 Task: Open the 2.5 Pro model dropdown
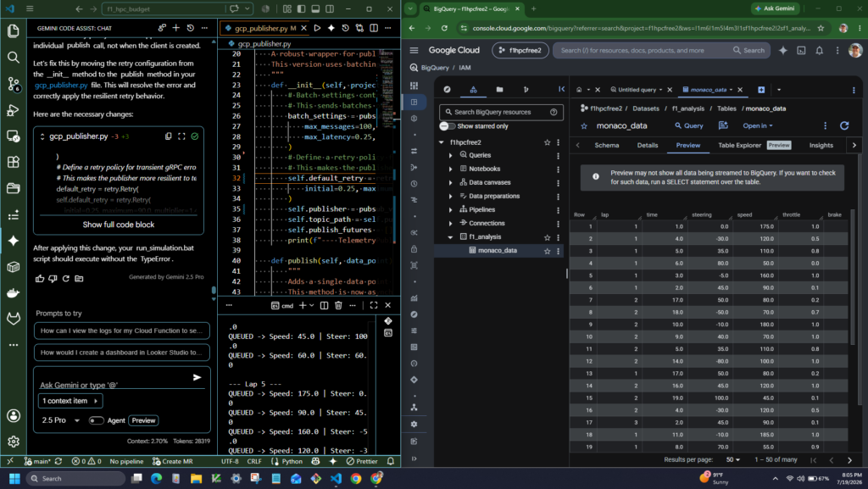[x=60, y=420]
